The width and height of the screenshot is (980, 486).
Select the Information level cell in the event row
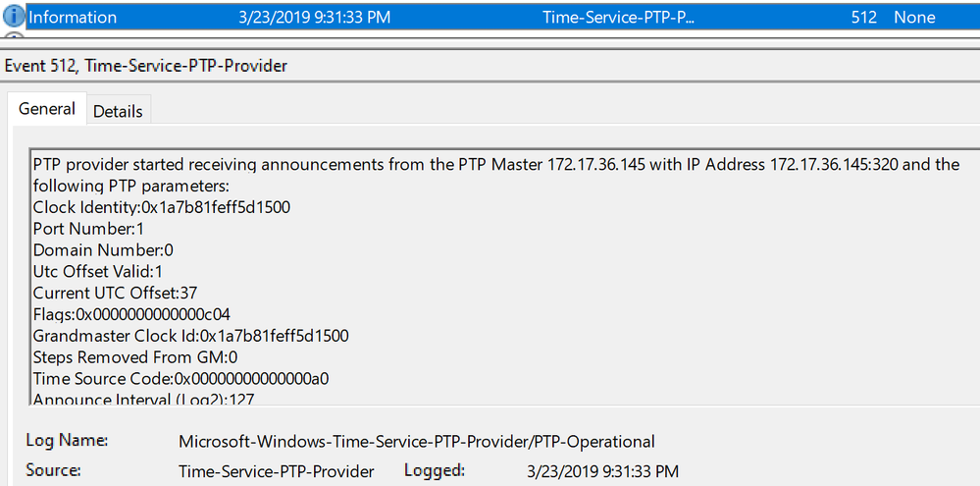tap(72, 17)
